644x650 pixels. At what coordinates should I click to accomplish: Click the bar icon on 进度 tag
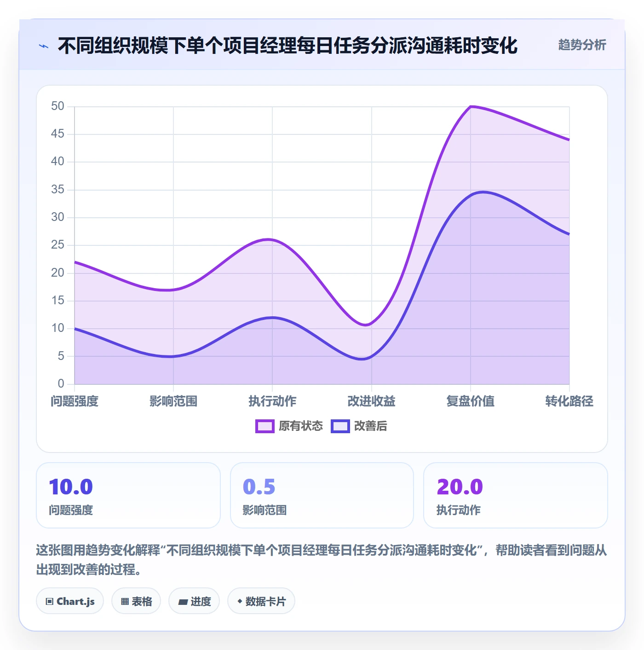[x=183, y=602]
